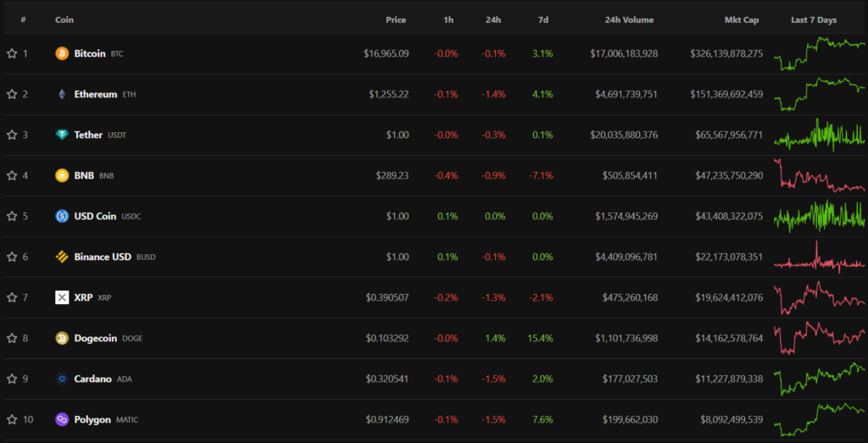Click the Cardano logo icon
The image size is (868, 443).
point(62,379)
